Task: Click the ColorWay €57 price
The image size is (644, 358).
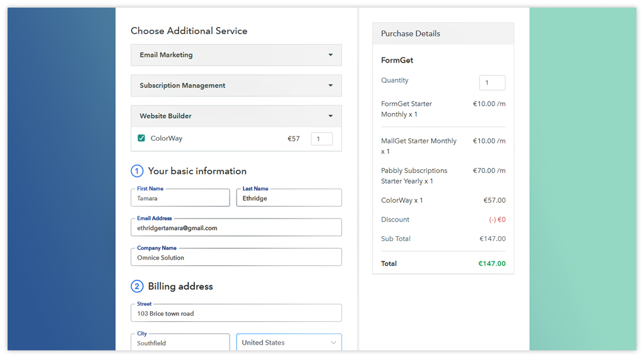Action: tap(294, 139)
